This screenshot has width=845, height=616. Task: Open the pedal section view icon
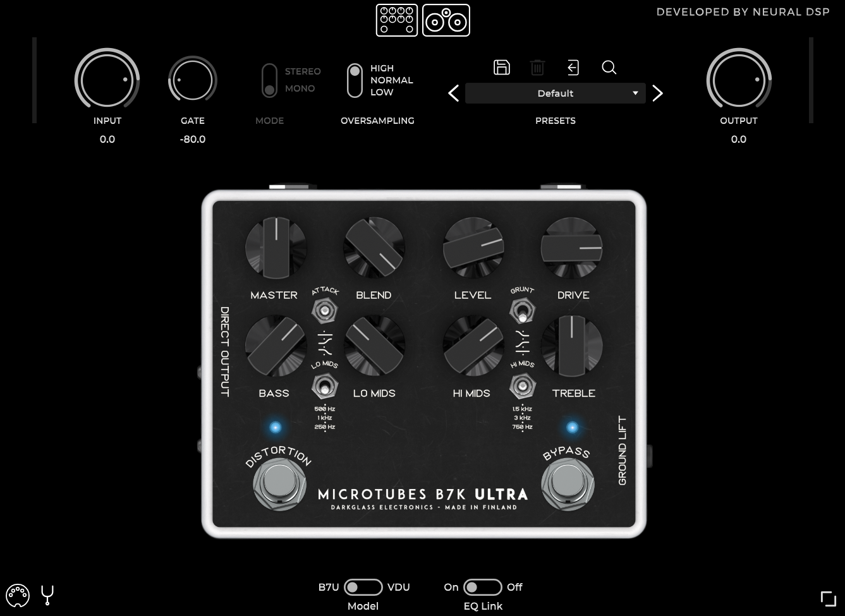tap(397, 20)
